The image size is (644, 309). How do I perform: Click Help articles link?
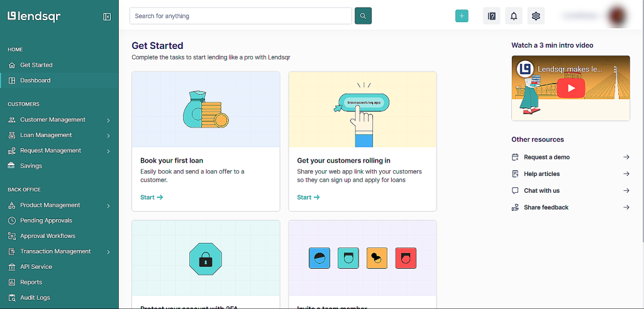(x=541, y=174)
